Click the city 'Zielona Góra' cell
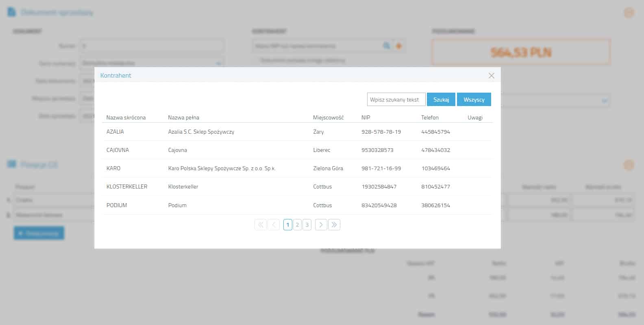The image size is (644, 325). coord(328,168)
